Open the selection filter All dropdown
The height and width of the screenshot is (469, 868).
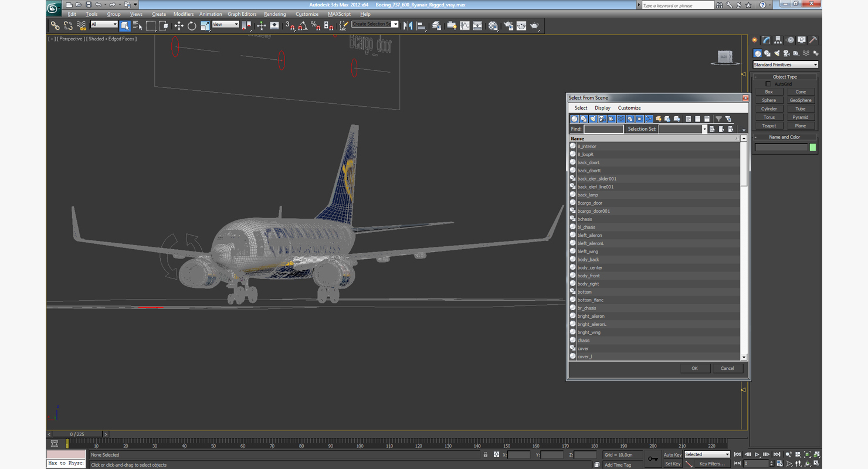104,25
